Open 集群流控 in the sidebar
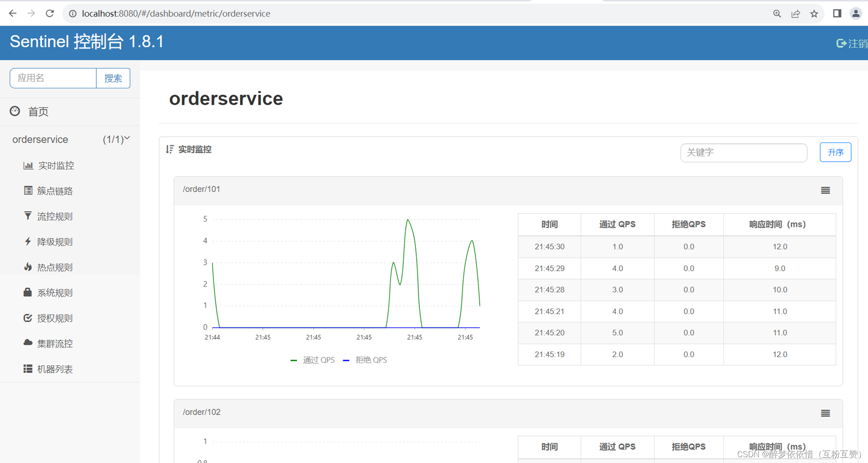The height and width of the screenshot is (463, 868). tap(55, 344)
